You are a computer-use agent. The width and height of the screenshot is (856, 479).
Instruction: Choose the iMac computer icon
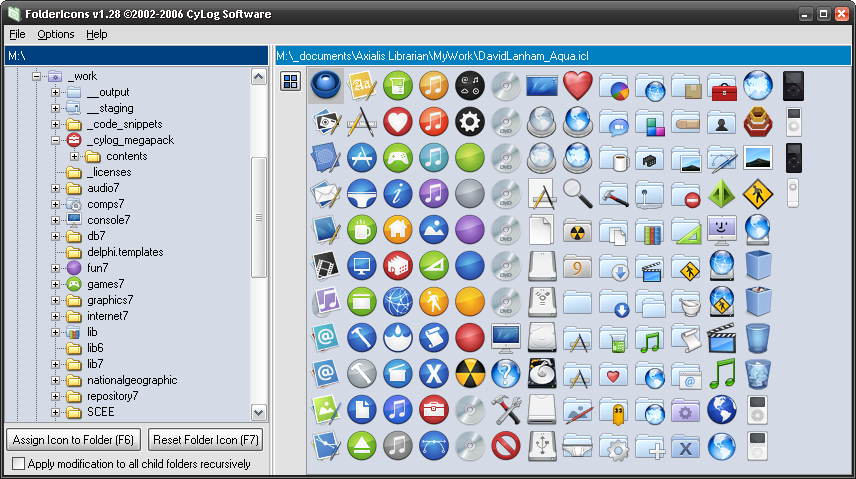click(506, 338)
